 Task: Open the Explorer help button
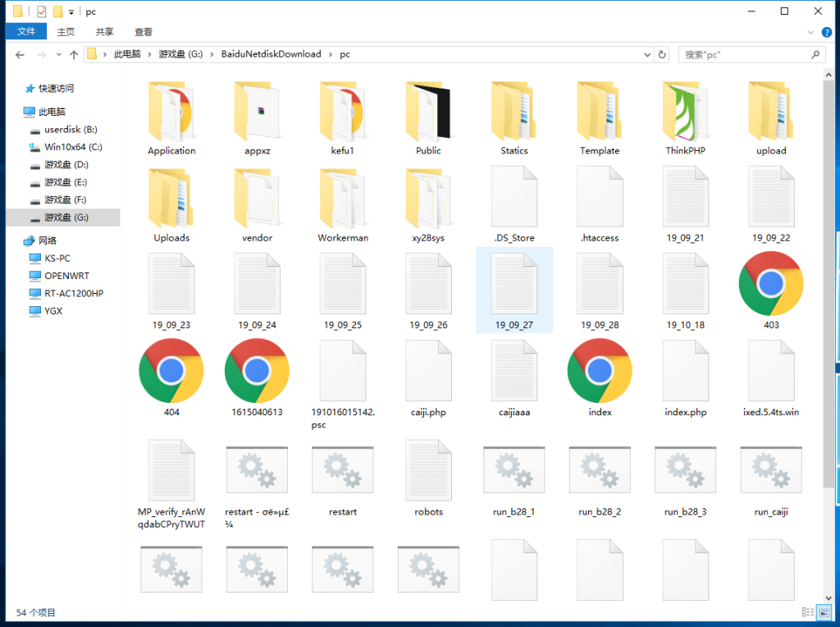(827, 33)
